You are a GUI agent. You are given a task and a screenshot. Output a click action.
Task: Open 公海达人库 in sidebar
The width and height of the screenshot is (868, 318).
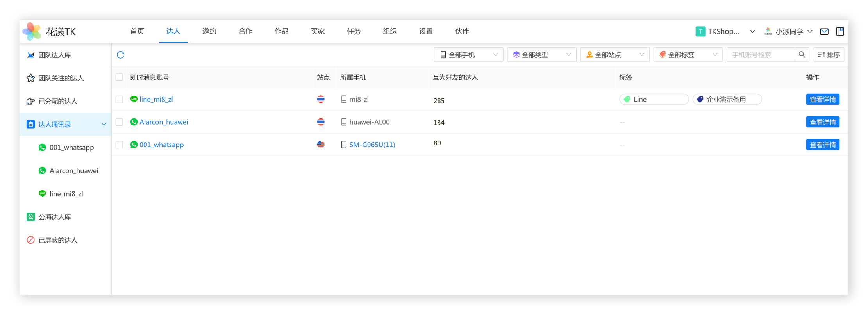point(55,217)
